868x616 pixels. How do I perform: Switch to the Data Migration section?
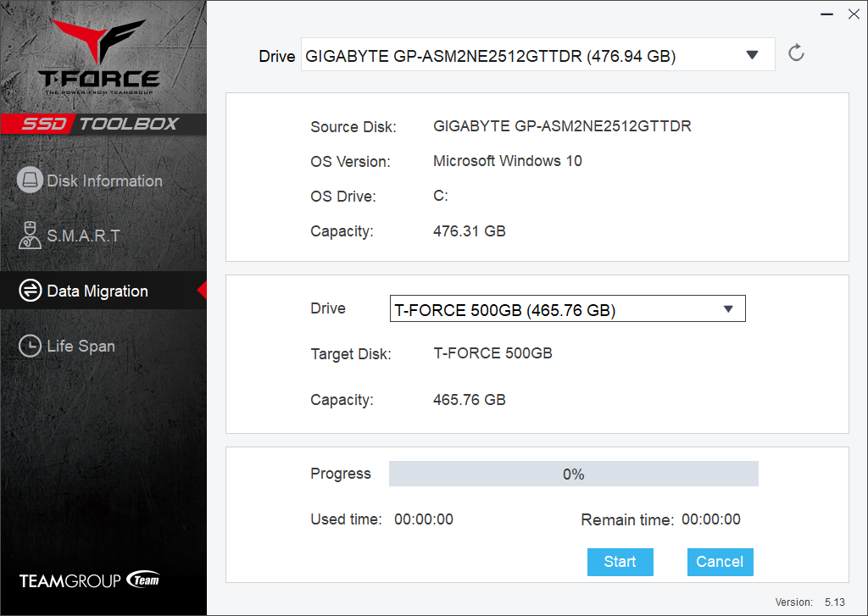103,291
